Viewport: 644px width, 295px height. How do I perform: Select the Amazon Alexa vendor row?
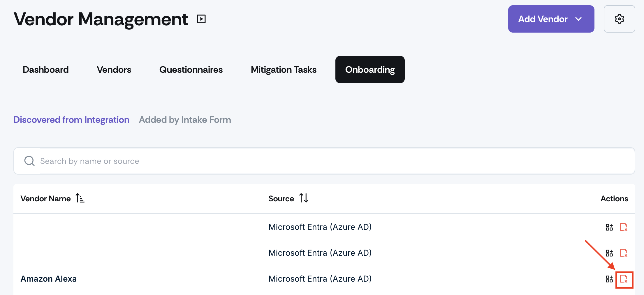324,279
